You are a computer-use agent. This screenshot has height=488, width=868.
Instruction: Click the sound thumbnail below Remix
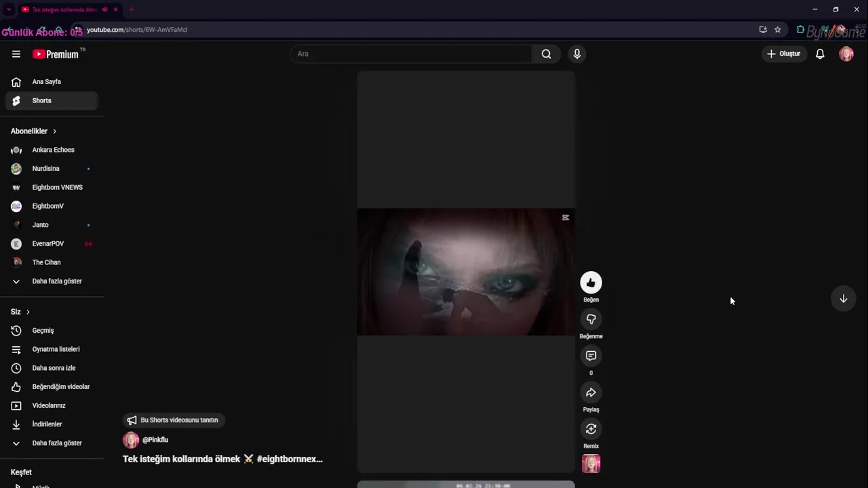click(591, 464)
